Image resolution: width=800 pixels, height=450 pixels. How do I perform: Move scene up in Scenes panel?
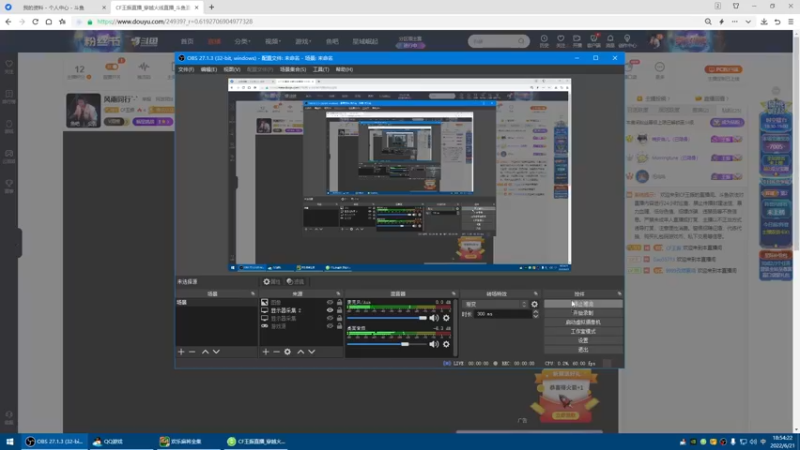pos(205,352)
